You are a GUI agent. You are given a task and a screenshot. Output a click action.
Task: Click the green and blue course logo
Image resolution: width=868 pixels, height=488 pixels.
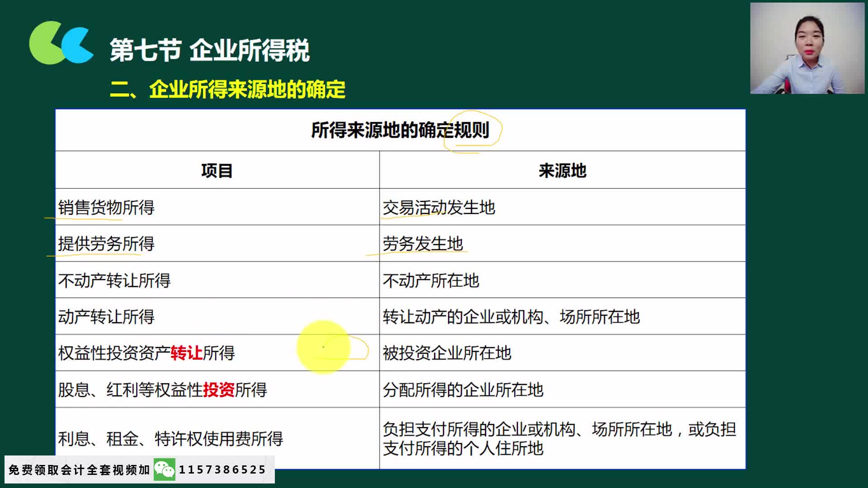pos(61,42)
